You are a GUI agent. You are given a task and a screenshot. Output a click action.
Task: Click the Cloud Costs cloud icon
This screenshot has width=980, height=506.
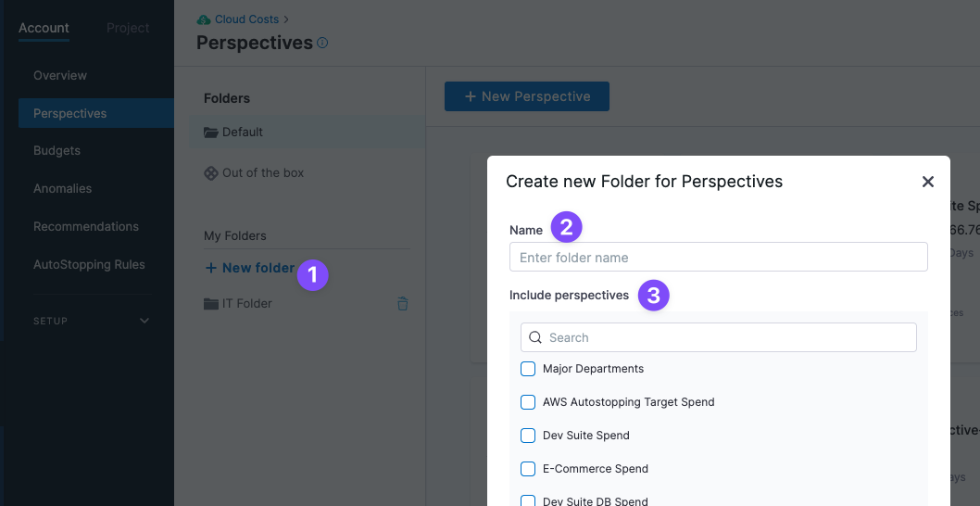click(203, 20)
